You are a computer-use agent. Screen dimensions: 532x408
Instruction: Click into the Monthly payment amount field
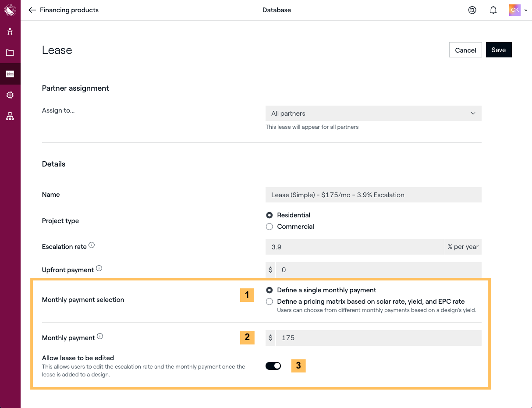tap(378, 338)
